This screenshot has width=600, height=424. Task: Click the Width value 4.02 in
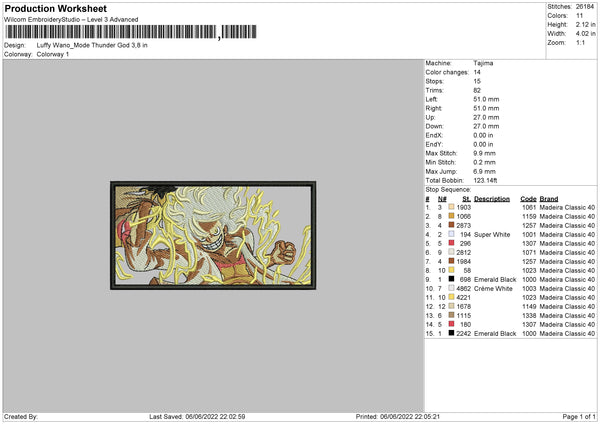coord(585,34)
